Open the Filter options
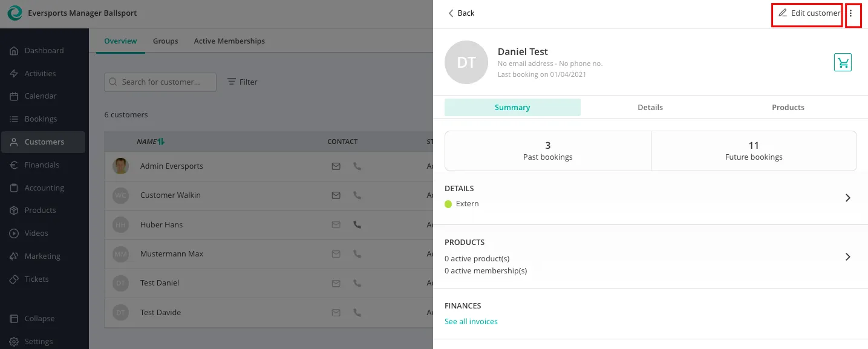The image size is (868, 349). tap(242, 82)
